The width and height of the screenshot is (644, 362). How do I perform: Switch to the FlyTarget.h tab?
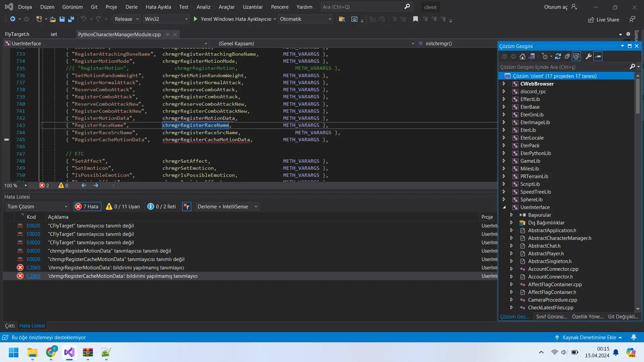pyautogui.click(x=17, y=34)
